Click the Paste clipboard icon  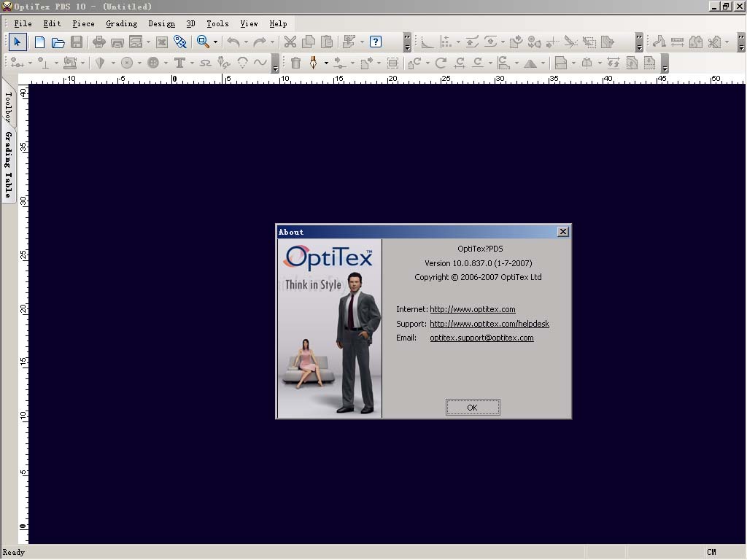(x=328, y=42)
